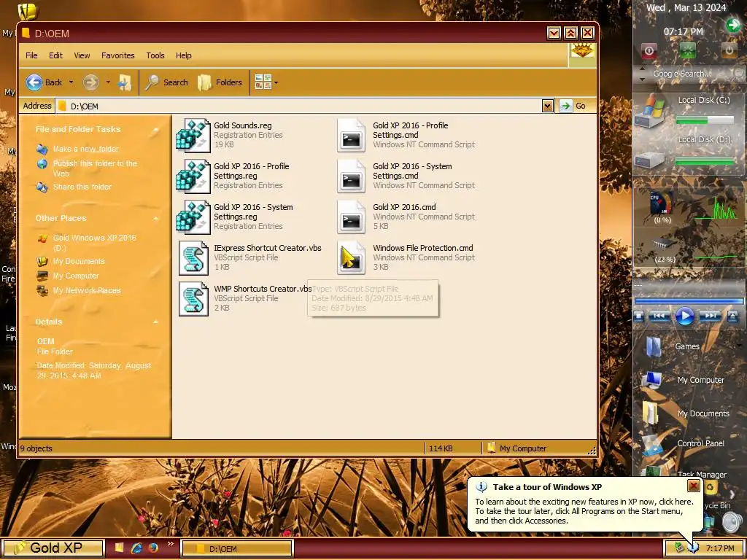Click the Local Disk (C:) drive icon
The width and height of the screenshot is (747, 560).
650,111
